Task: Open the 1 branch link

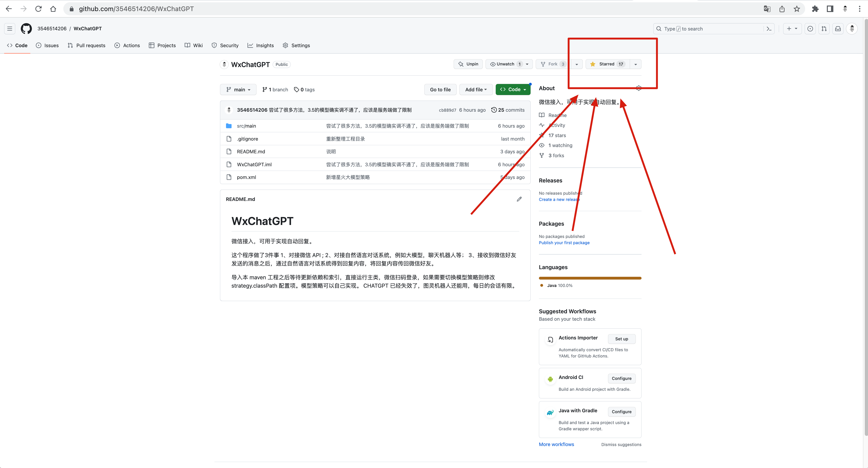Action: (x=275, y=89)
